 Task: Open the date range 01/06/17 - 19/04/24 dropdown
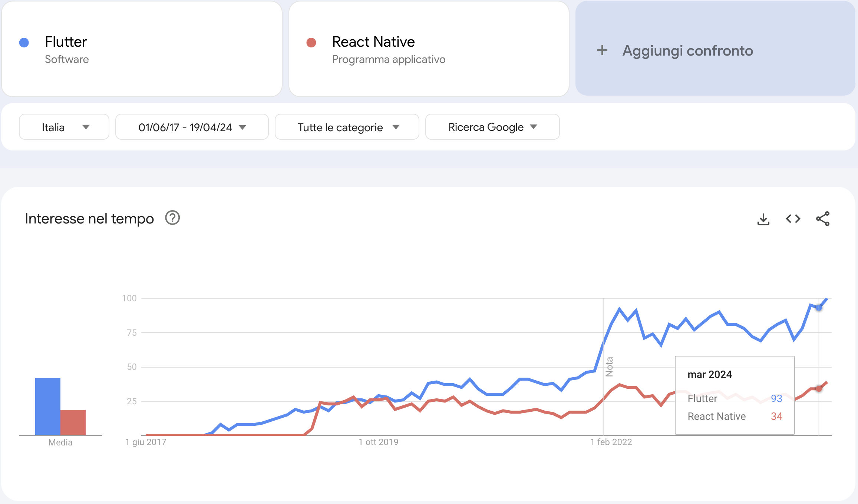point(192,127)
